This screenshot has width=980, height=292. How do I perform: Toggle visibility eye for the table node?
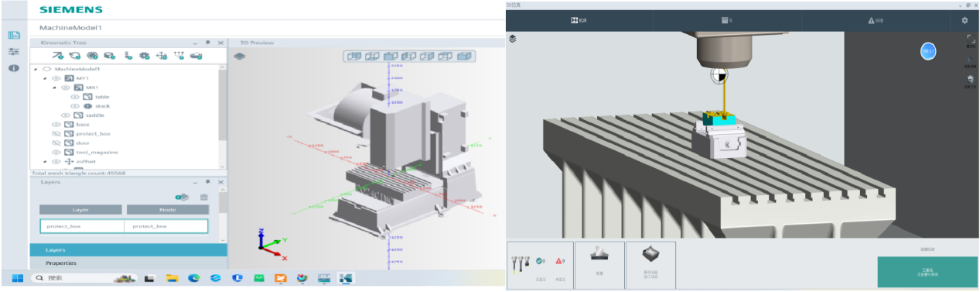click(75, 97)
